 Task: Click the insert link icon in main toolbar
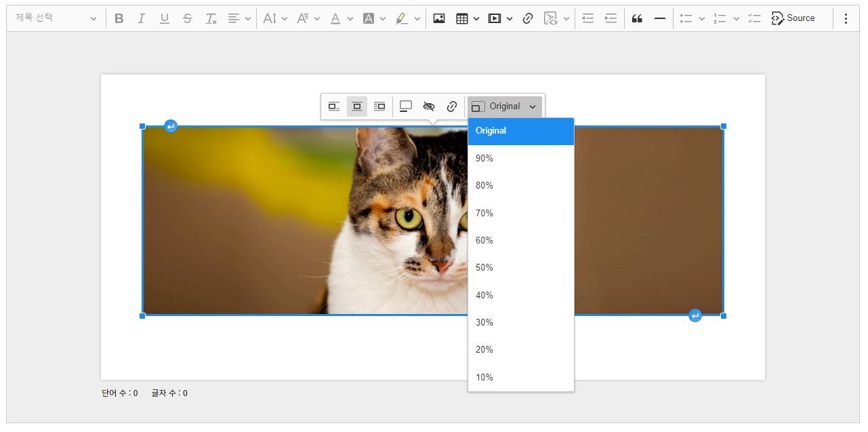click(x=528, y=18)
